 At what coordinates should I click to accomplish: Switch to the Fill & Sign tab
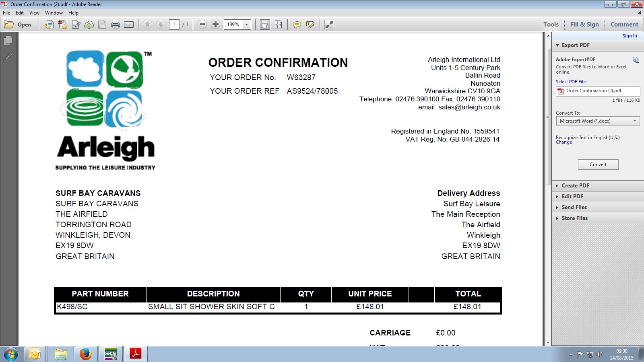(x=584, y=25)
